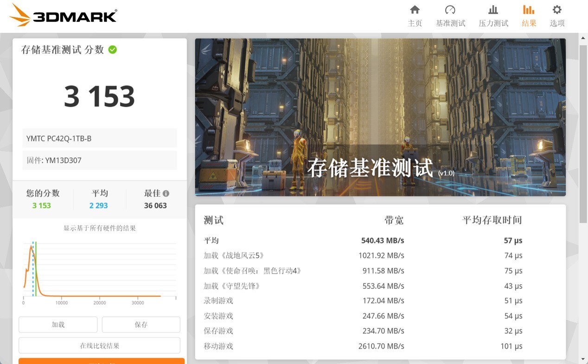The height and width of the screenshot is (364, 588).
Task: Click the 测试 column header
Action: click(x=214, y=220)
